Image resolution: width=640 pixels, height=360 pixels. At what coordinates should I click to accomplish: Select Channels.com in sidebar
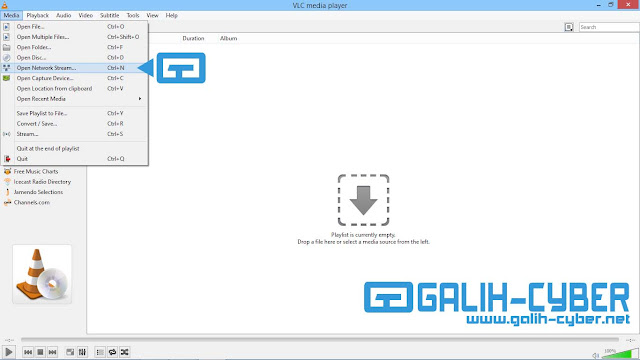point(32,202)
